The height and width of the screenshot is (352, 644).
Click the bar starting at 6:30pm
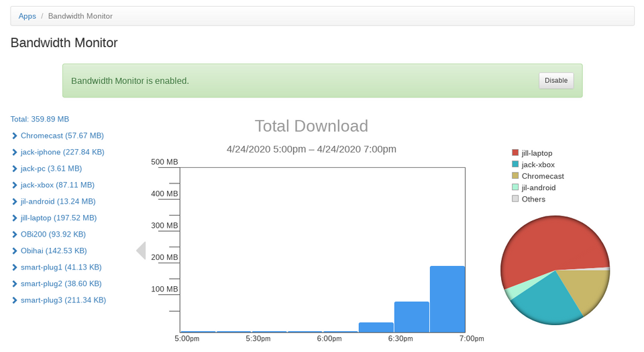tap(411, 317)
